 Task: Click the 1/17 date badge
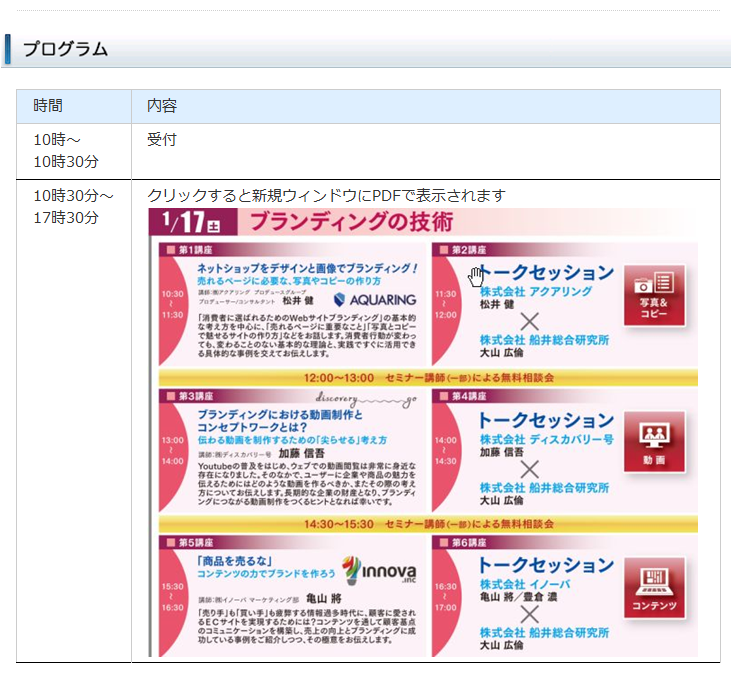pyautogui.click(x=193, y=222)
